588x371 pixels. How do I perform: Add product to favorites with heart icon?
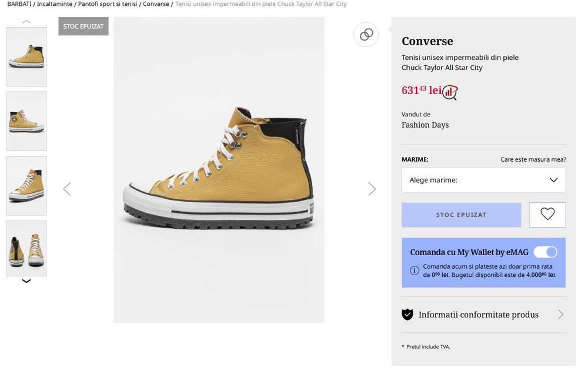pyautogui.click(x=547, y=215)
